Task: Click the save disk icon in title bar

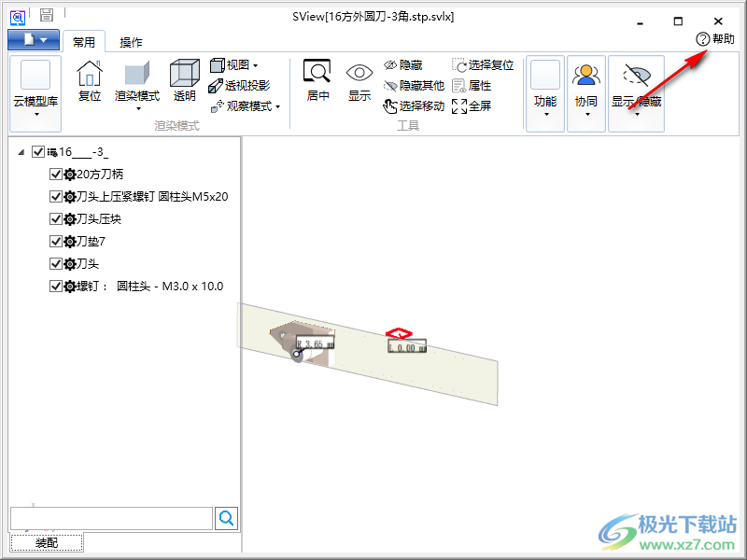Action: point(47,15)
